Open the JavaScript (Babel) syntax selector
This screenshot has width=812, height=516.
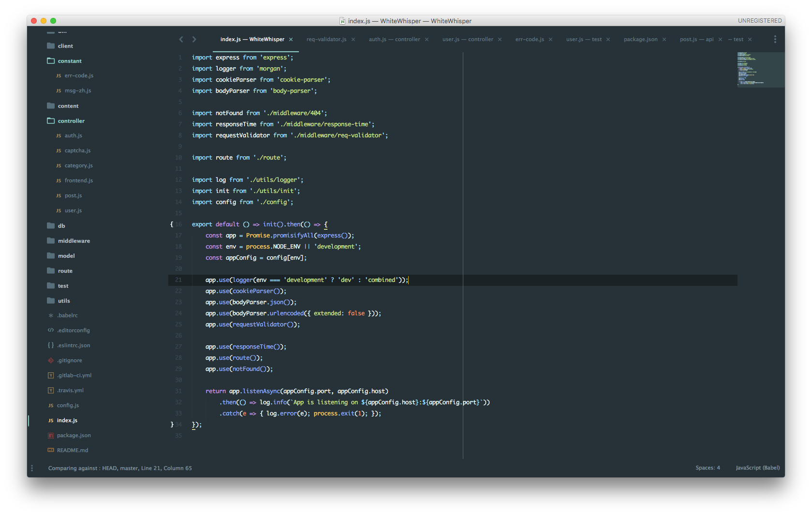pyautogui.click(x=757, y=468)
